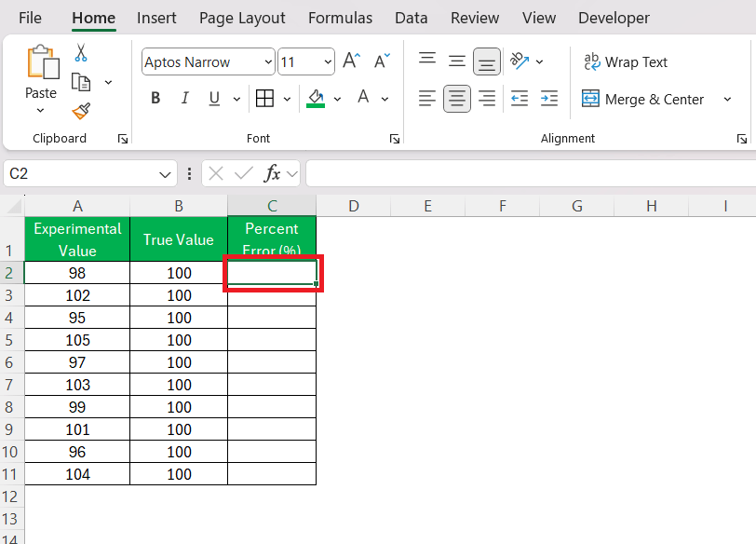The width and height of the screenshot is (756, 544).
Task: Expand Fill Color palette dropdown
Action: (337, 99)
